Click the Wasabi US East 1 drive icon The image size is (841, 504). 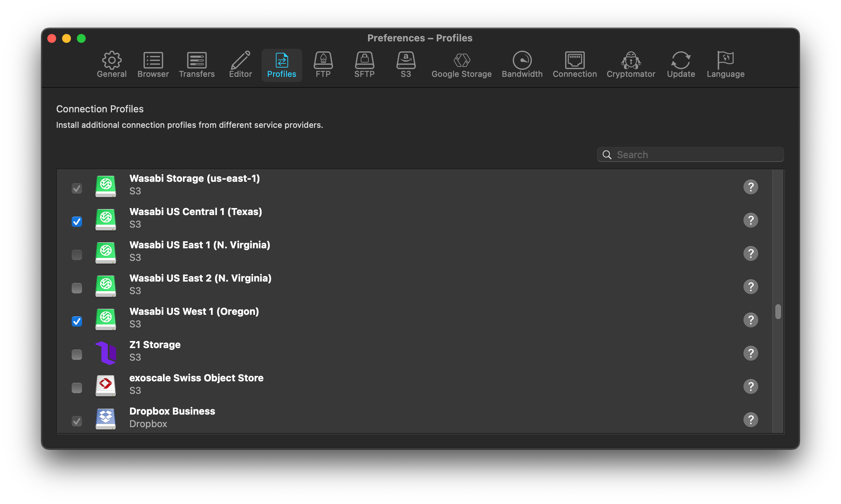pyautogui.click(x=106, y=253)
